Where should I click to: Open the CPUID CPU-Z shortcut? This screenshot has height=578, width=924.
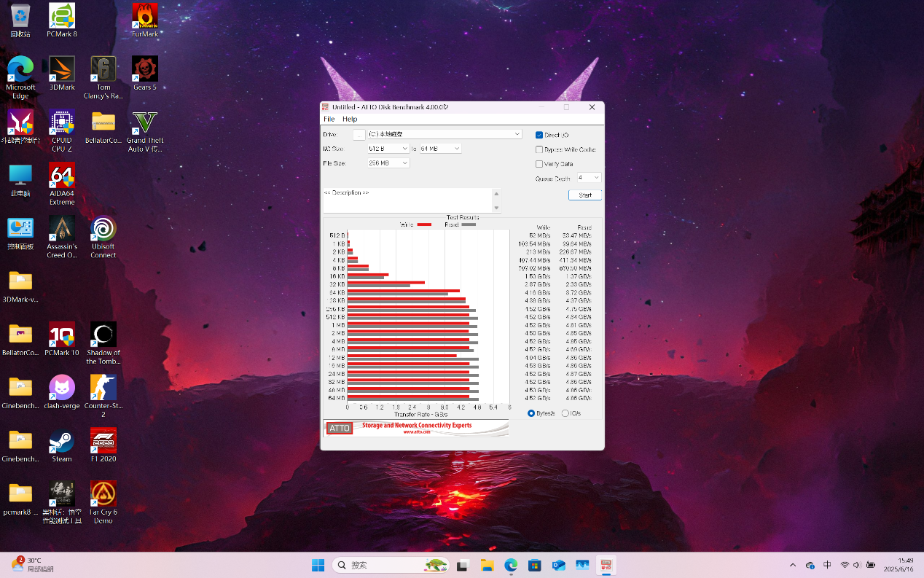pyautogui.click(x=62, y=130)
